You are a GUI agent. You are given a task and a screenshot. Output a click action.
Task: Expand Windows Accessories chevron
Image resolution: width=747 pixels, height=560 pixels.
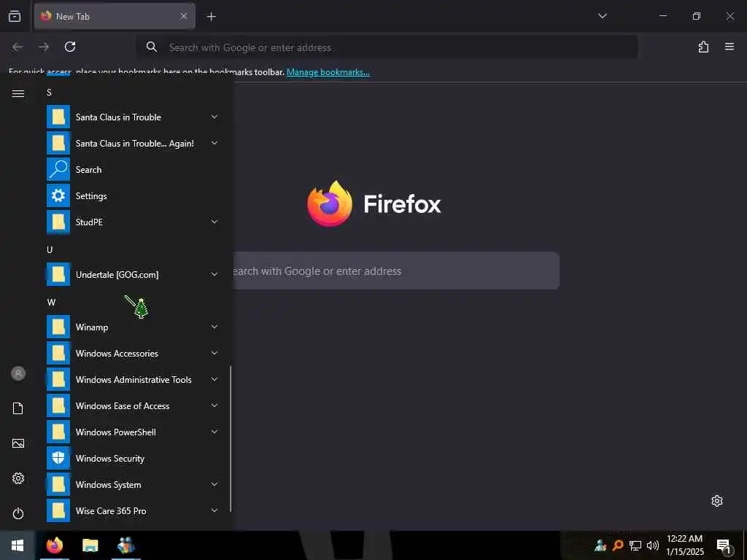click(214, 353)
